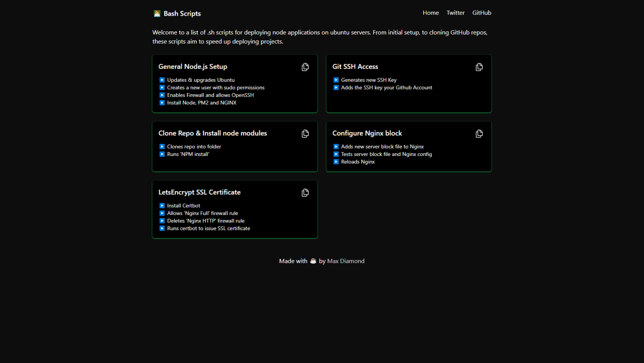
Task: Select the General Node.js Setup card heading
Action: point(192,67)
